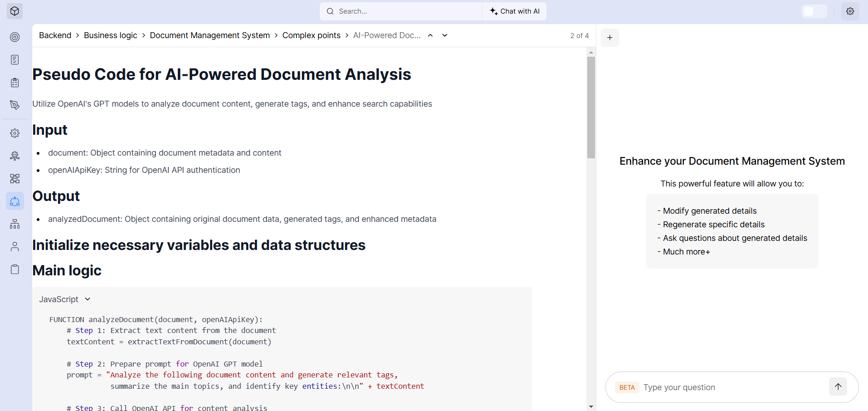Toggle the switch in the top bar
Viewport: 868px width, 411px height.
814,11
